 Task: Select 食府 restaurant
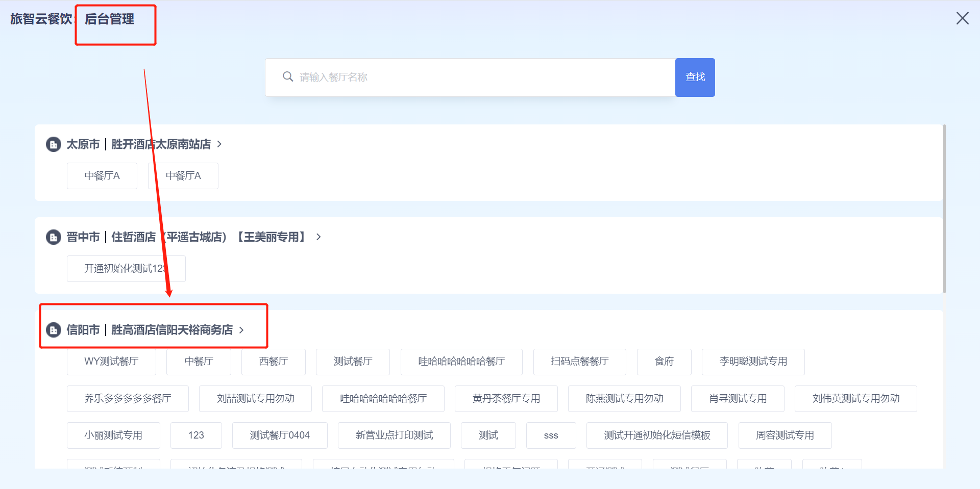664,362
